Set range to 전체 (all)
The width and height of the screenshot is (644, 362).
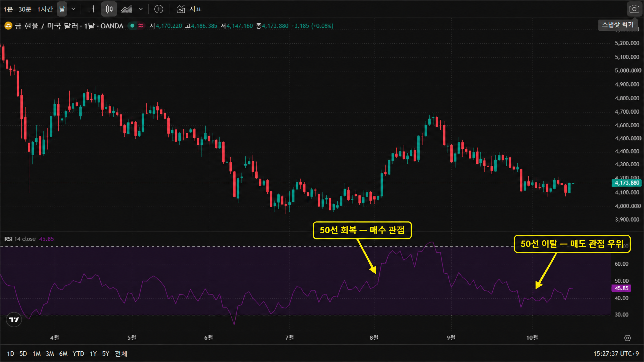(121, 354)
